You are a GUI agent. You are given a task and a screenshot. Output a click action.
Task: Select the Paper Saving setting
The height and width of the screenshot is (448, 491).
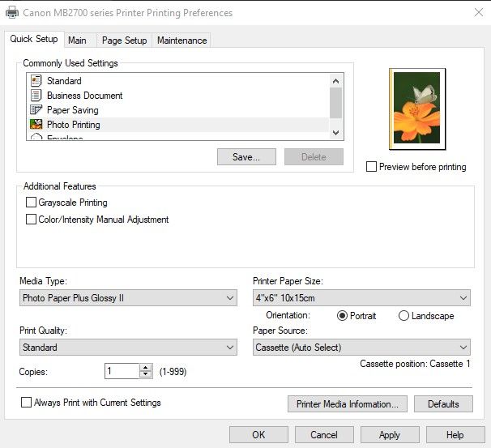click(x=178, y=110)
